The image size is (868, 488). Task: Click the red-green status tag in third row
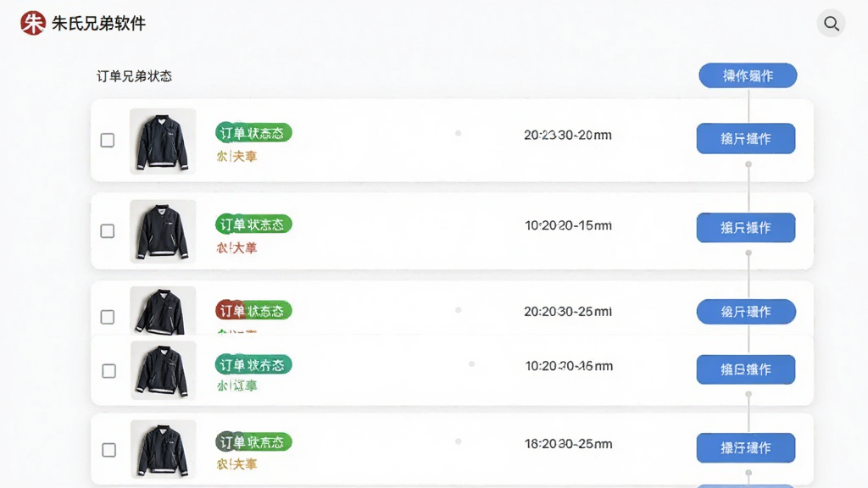point(253,310)
